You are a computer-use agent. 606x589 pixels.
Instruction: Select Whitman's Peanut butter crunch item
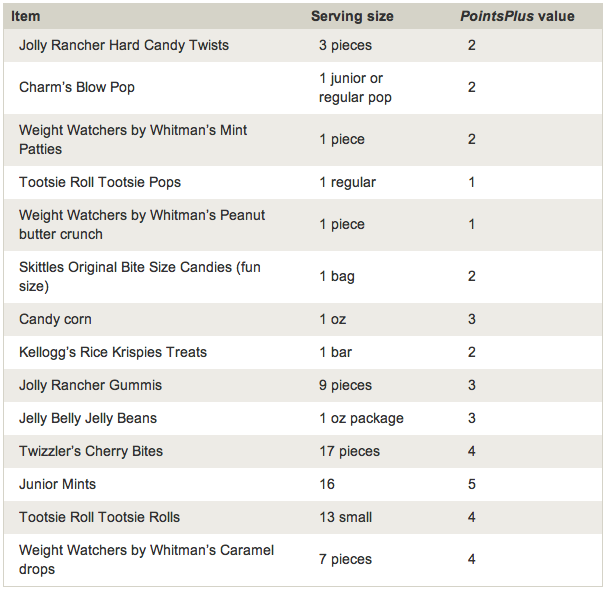tap(142, 224)
